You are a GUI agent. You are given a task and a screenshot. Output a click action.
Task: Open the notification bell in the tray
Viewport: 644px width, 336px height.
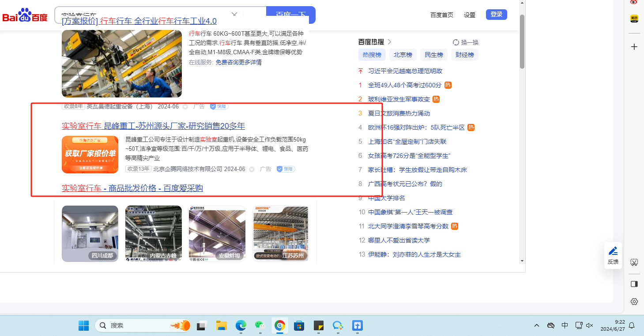pos(632,325)
